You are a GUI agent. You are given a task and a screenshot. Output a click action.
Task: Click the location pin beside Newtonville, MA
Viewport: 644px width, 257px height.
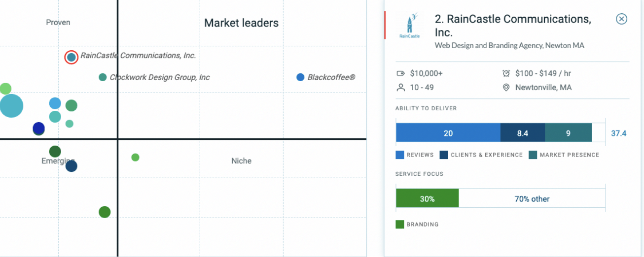506,88
